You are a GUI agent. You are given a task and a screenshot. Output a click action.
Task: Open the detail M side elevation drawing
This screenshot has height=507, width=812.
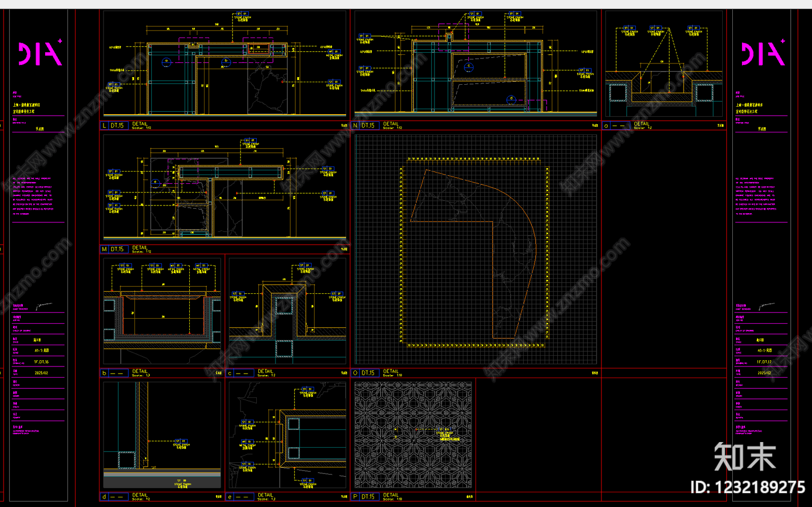(225, 188)
